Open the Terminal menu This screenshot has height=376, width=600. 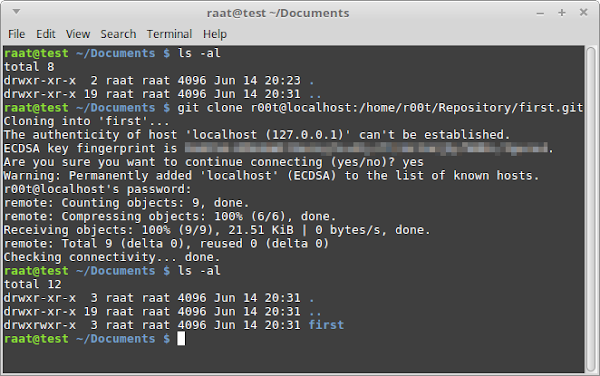pos(170,34)
